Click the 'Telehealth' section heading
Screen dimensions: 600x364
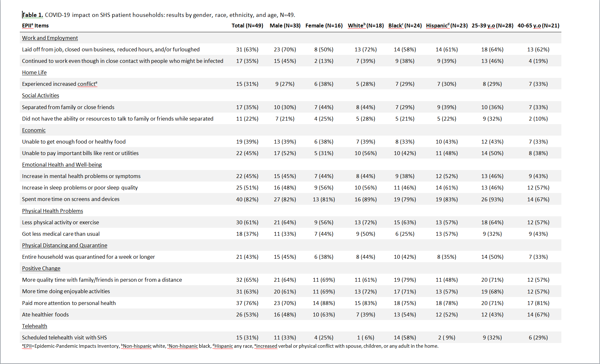pyautogui.click(x=34, y=326)
